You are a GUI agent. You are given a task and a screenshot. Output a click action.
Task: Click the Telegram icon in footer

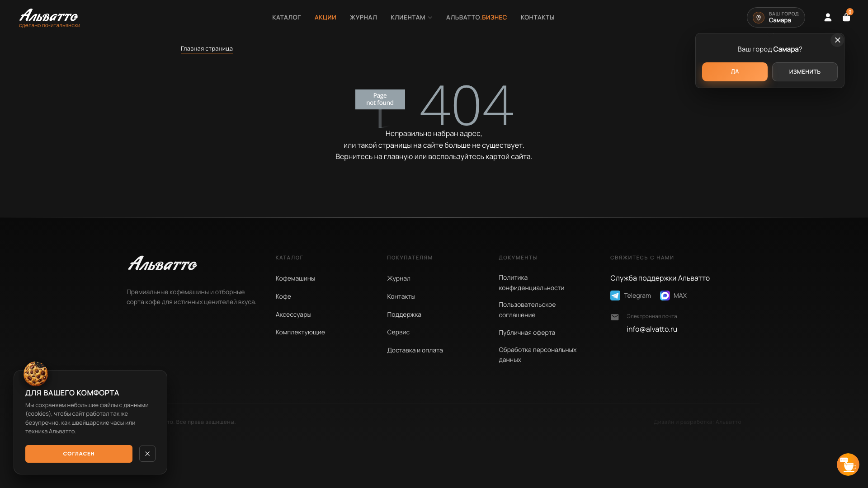(615, 296)
